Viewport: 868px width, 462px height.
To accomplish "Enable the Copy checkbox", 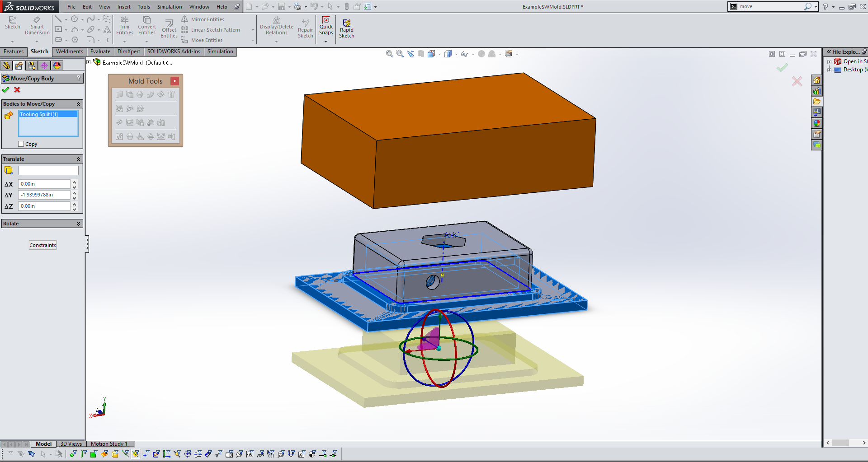I will click(21, 144).
